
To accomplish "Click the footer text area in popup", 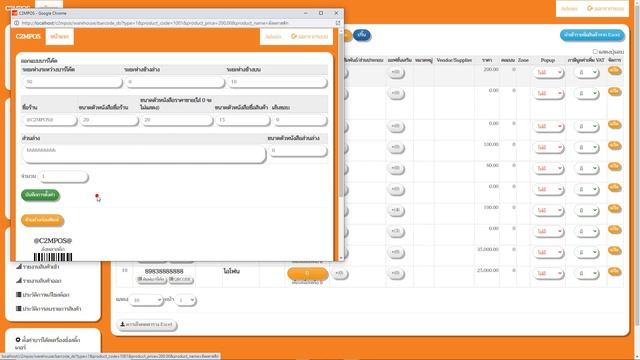I will (144, 154).
